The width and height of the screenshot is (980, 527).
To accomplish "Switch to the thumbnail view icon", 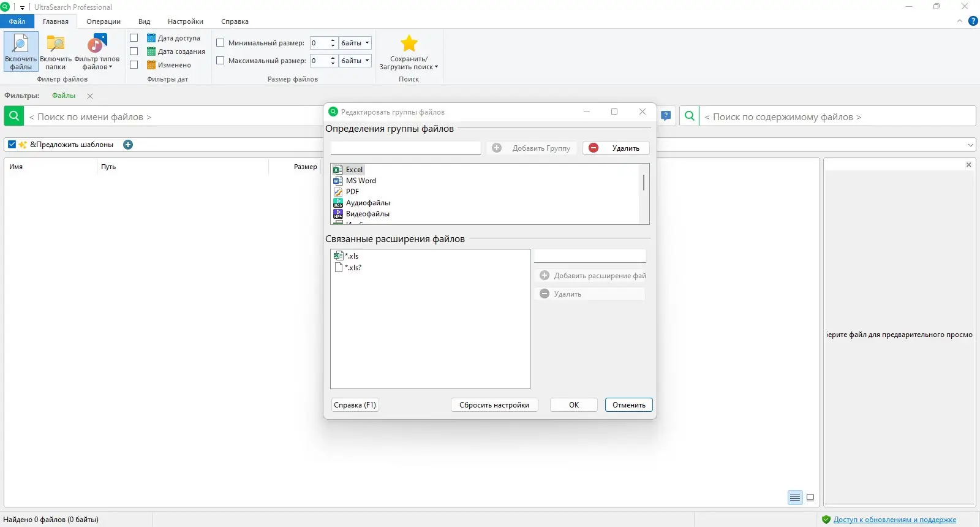I will click(810, 498).
